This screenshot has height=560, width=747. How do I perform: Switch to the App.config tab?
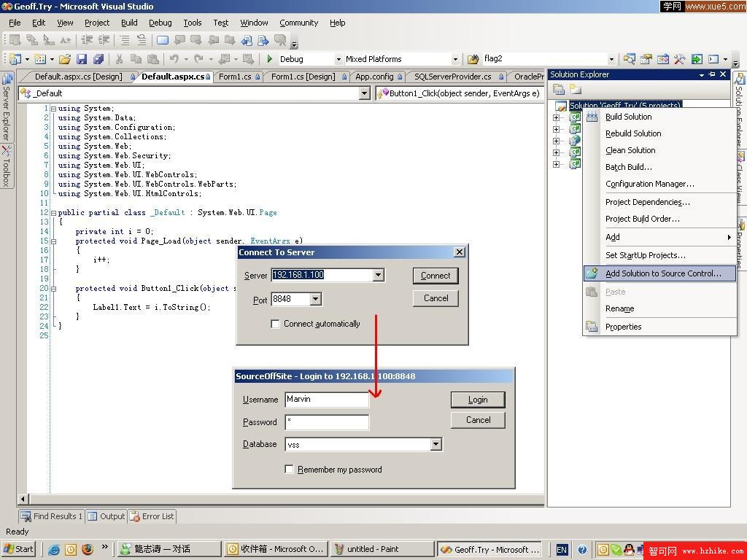[379, 77]
